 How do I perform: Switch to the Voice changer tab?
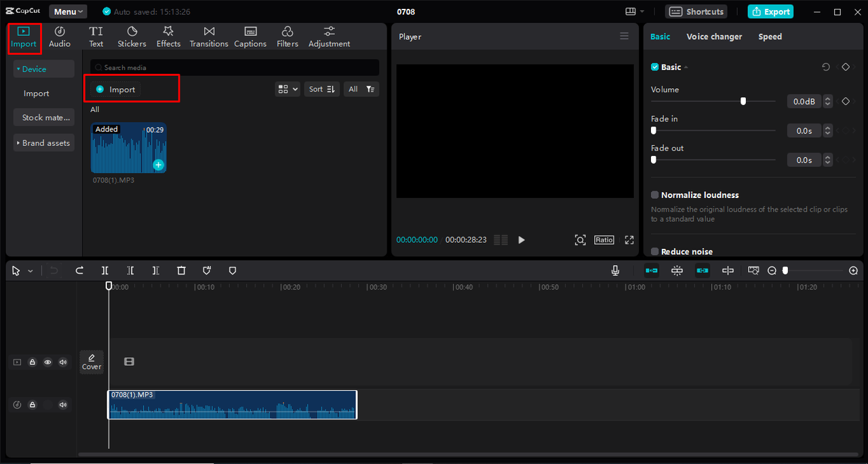pos(714,37)
